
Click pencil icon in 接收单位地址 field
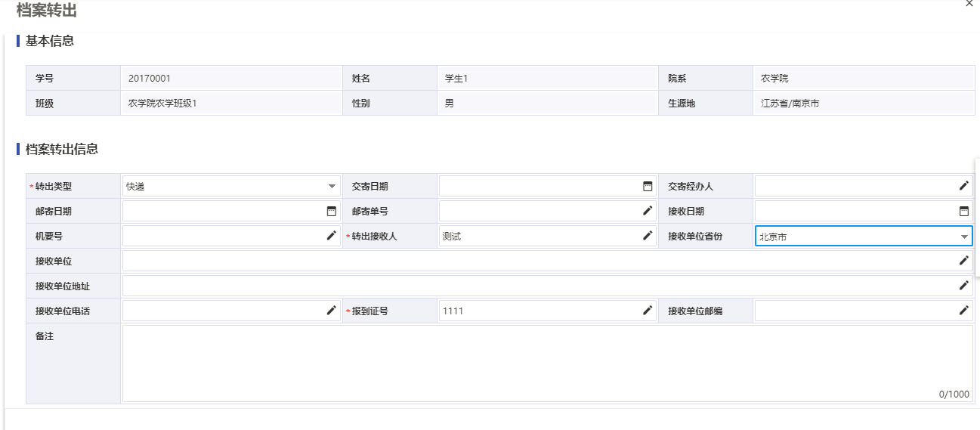coord(964,286)
